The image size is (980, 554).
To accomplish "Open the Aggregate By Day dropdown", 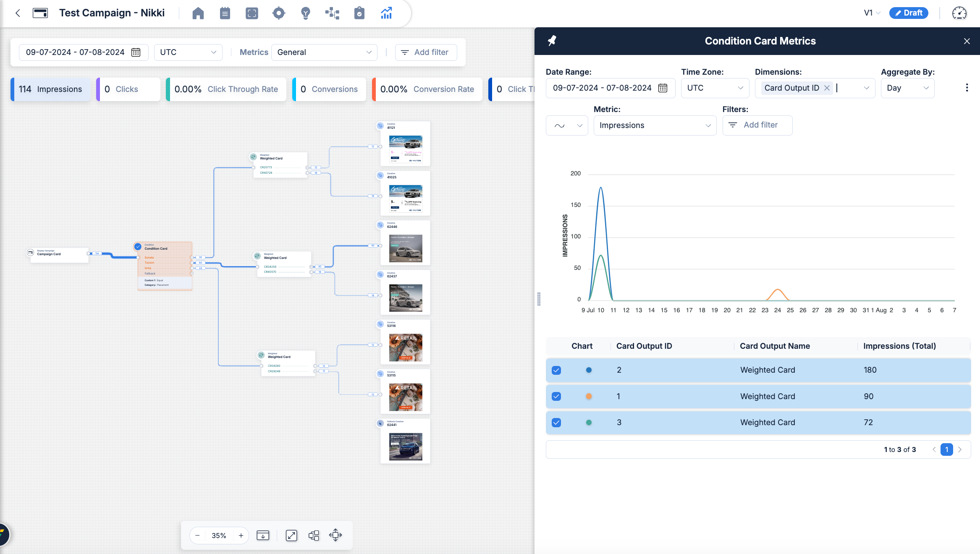I will coord(908,88).
